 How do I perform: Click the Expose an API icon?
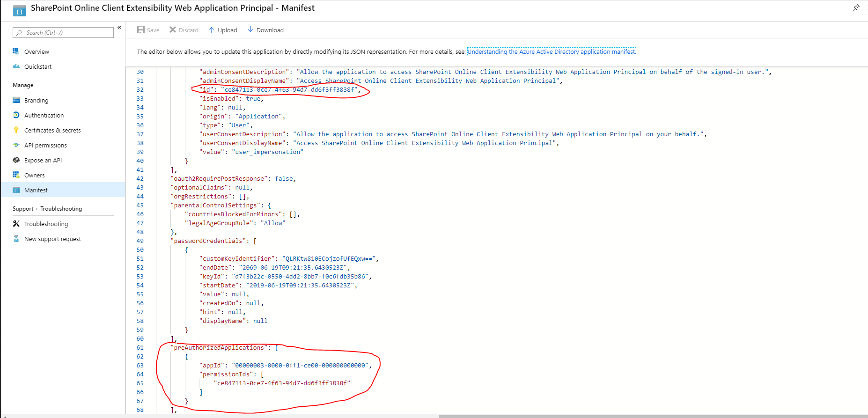coord(16,160)
